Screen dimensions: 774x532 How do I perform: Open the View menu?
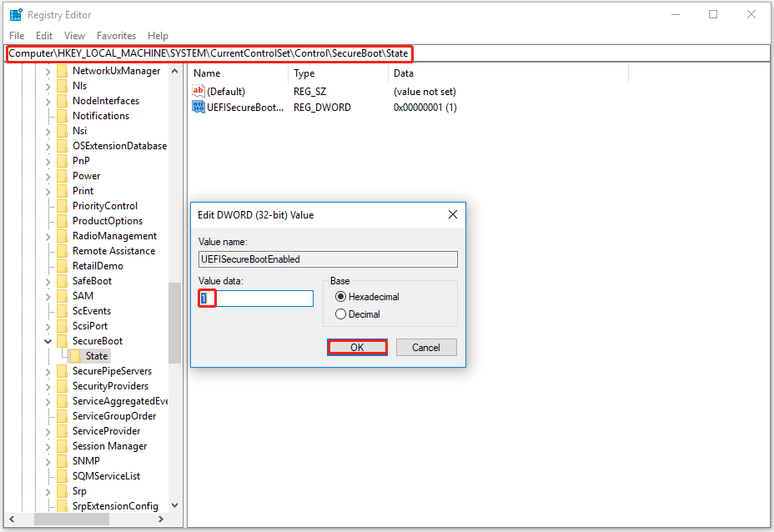[x=74, y=36]
